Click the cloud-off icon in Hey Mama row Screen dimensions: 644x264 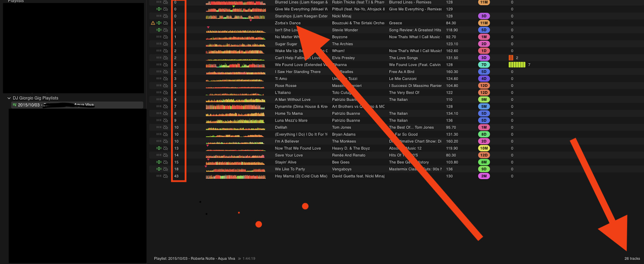tap(166, 176)
